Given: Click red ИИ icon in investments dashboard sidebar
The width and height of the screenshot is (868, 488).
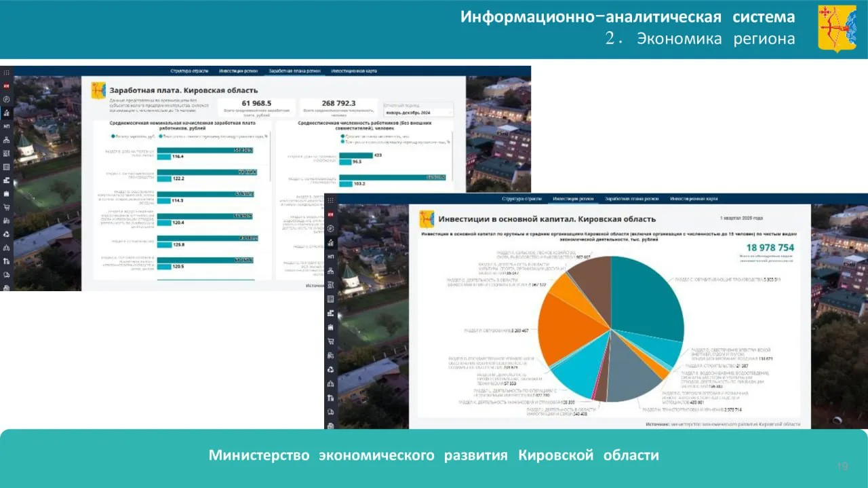Looking at the screenshot, I should (x=330, y=215).
